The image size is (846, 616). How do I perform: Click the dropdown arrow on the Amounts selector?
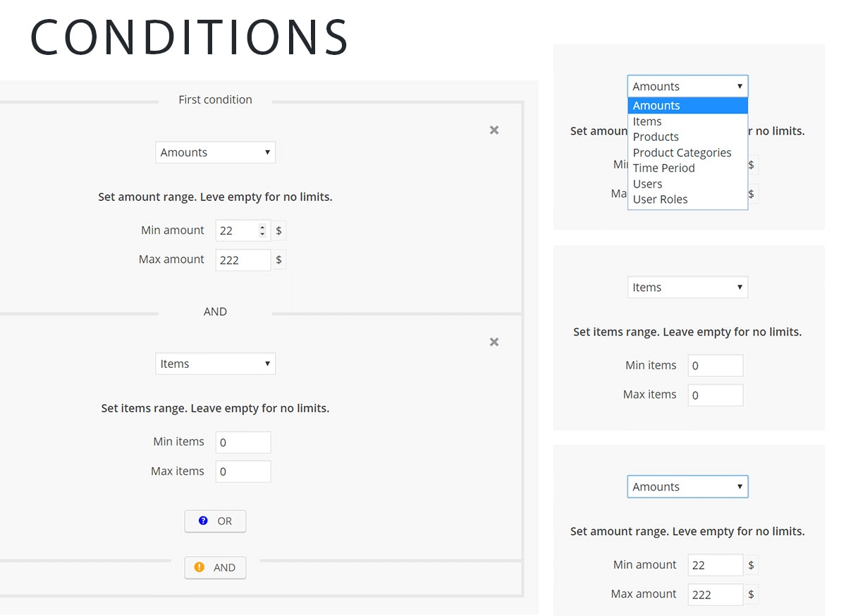(x=267, y=152)
